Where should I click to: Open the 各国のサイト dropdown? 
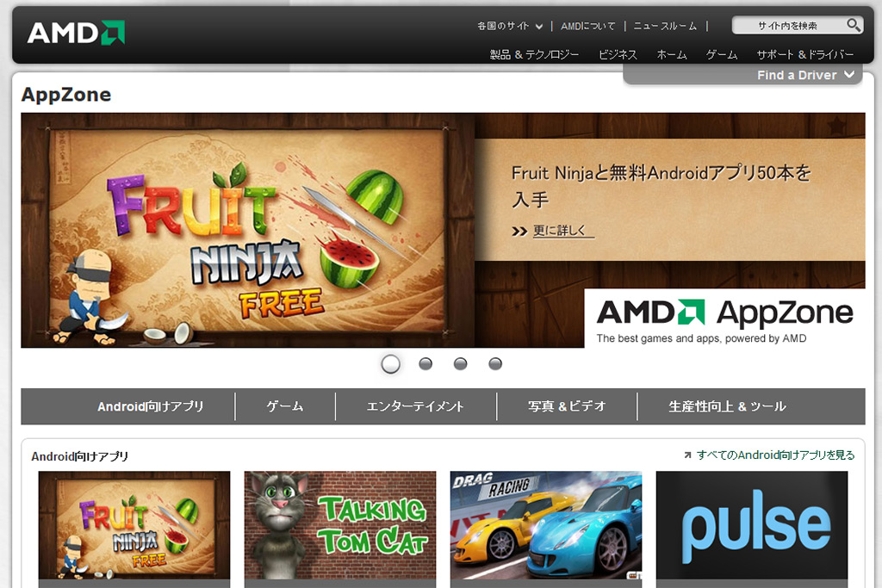coord(510,26)
